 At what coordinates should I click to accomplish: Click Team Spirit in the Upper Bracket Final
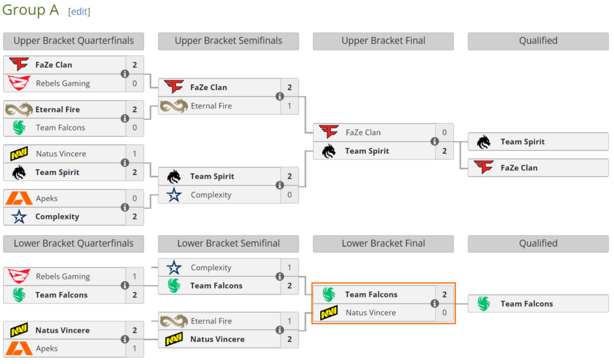click(x=367, y=151)
